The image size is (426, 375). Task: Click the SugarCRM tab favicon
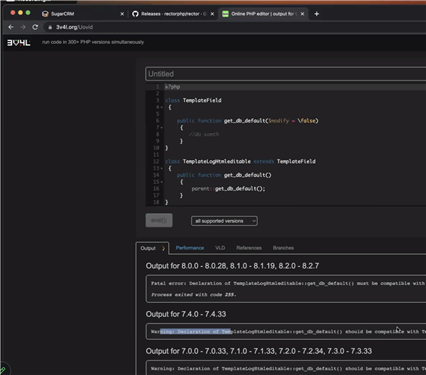(x=45, y=14)
